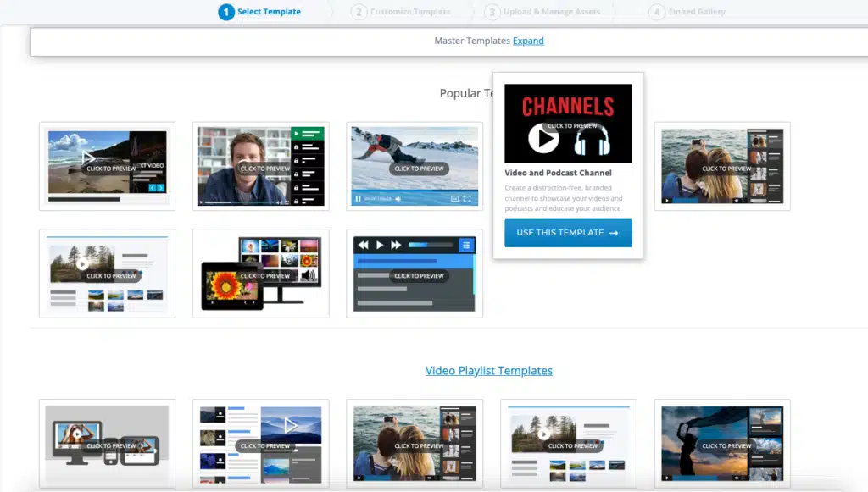Open the Video Playlist Templates link
The width and height of the screenshot is (868, 492).
pyautogui.click(x=489, y=370)
